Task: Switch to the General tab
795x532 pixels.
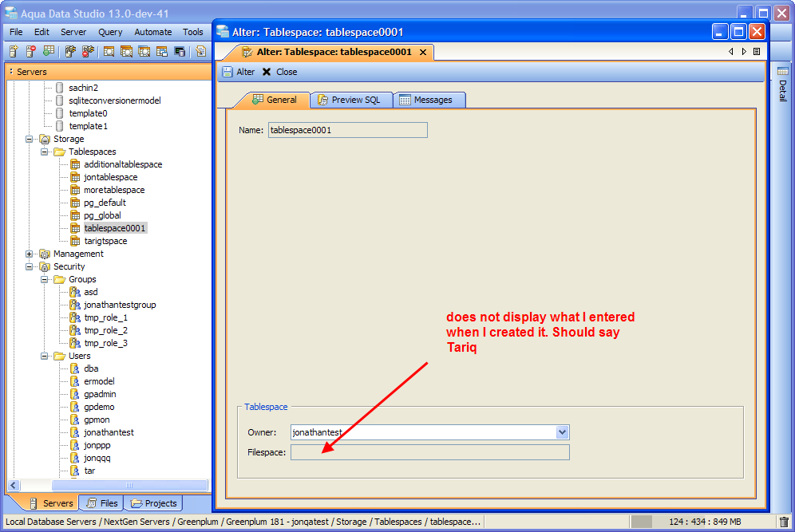Action: pyautogui.click(x=275, y=100)
